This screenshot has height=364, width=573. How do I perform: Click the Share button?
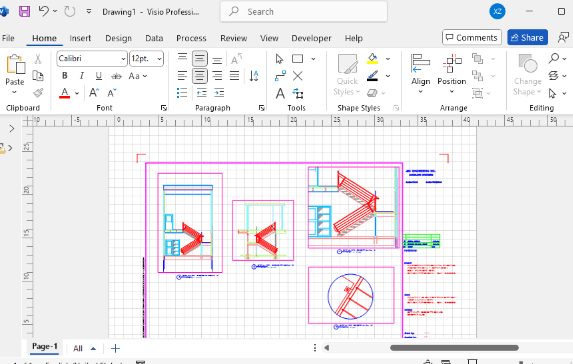tap(527, 38)
